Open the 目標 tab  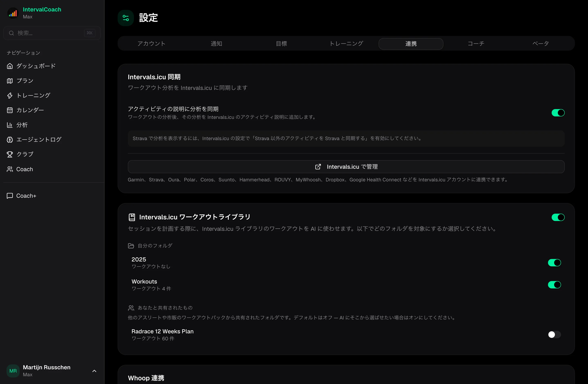281,44
